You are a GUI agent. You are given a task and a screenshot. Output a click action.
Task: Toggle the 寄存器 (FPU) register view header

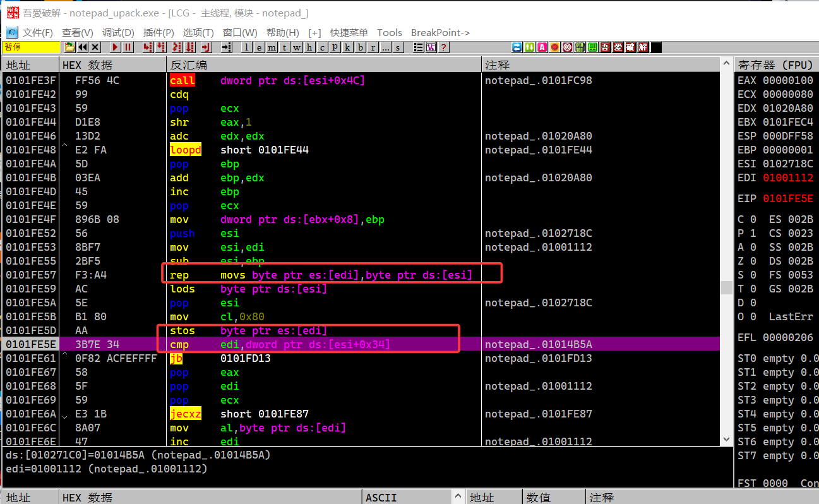[x=775, y=65]
